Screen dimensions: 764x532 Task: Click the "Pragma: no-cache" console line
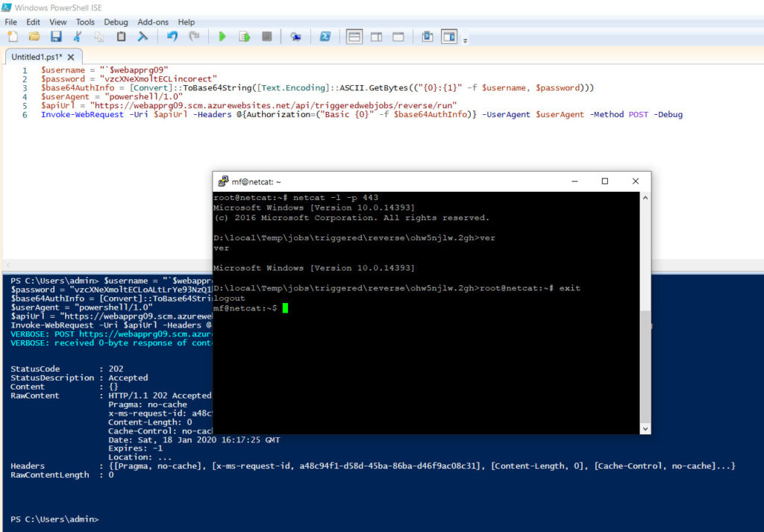[148, 404]
